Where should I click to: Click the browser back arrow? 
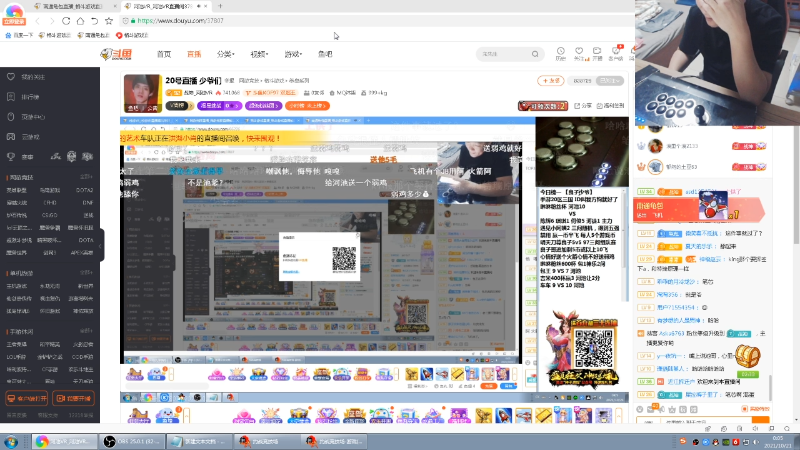click(x=37, y=21)
